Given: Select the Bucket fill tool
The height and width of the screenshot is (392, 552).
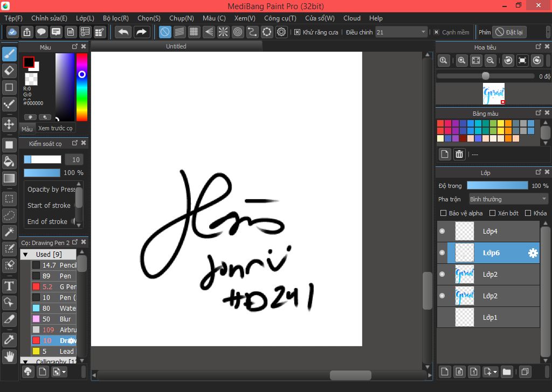Looking at the screenshot, I should [x=9, y=162].
